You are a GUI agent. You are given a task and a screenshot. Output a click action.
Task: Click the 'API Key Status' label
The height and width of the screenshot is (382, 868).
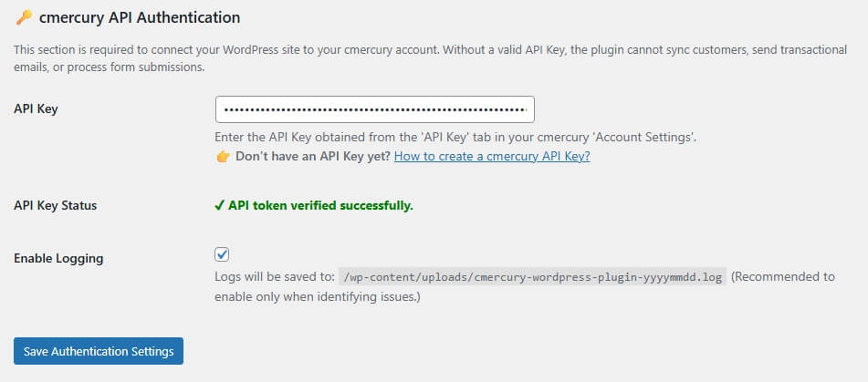click(55, 205)
